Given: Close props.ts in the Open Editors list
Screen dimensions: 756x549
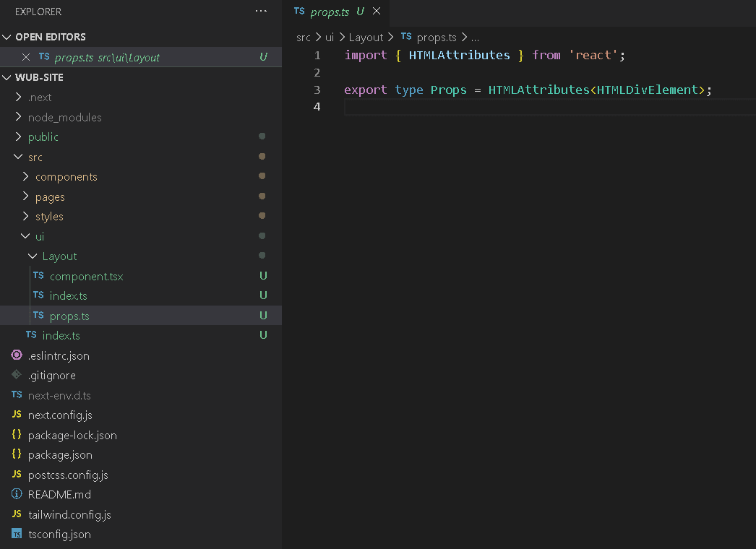Looking at the screenshot, I should coord(26,57).
